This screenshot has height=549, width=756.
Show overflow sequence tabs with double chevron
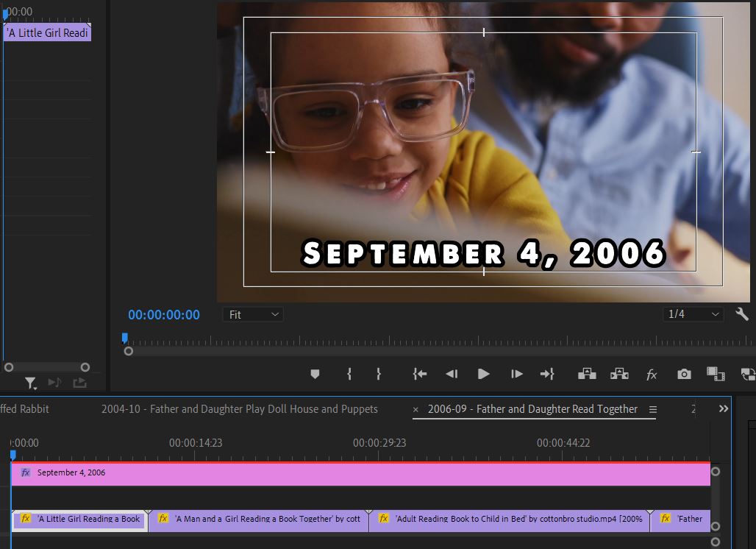pos(724,408)
